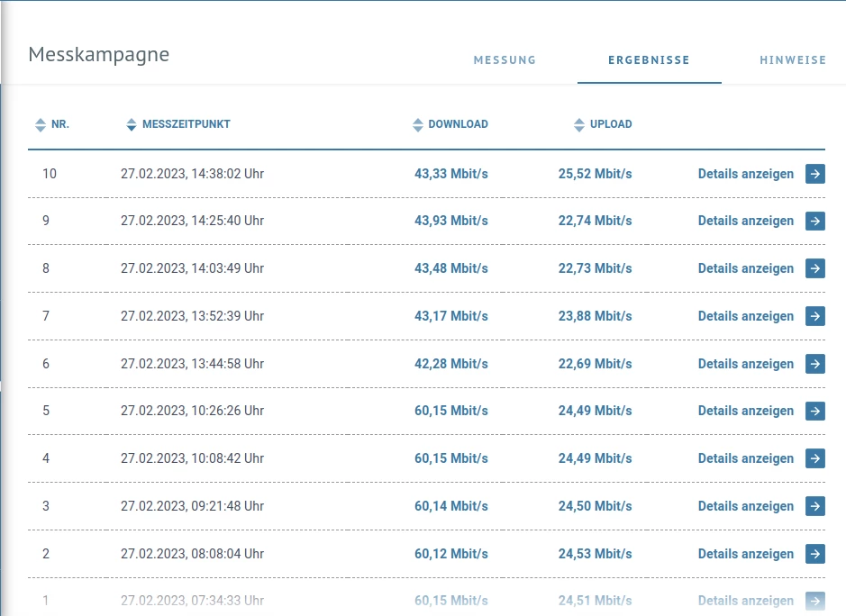Click download value 43,33 Mbit/s
Viewport: 846px width, 616px height.
pyautogui.click(x=451, y=174)
